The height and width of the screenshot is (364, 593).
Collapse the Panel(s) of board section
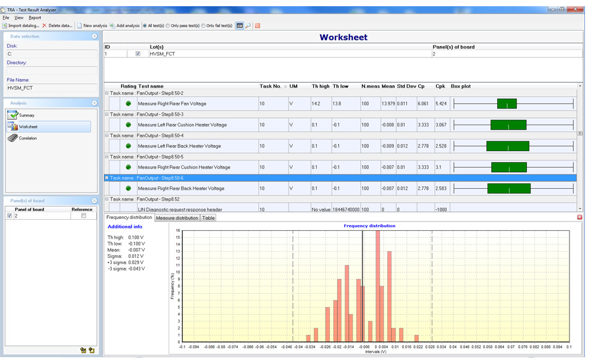click(x=95, y=201)
